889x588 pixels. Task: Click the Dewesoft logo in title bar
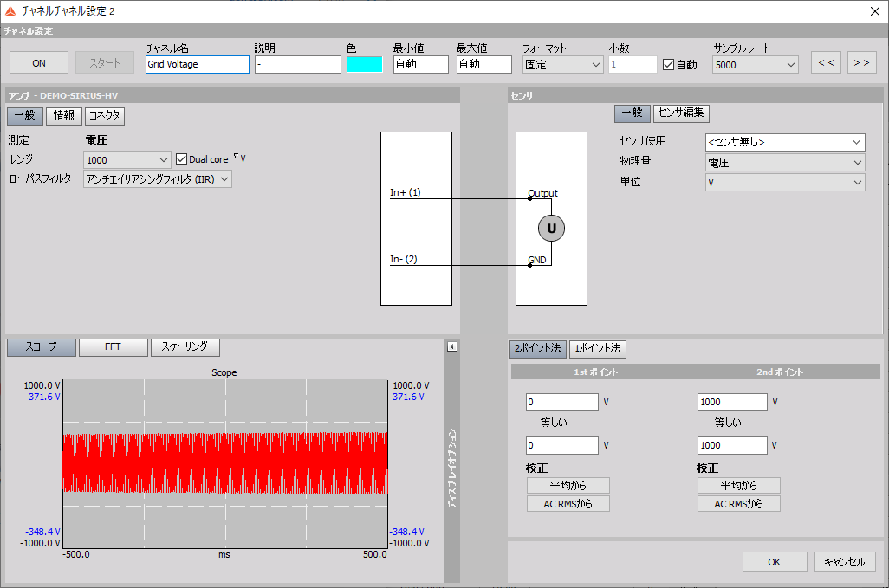tap(10, 10)
